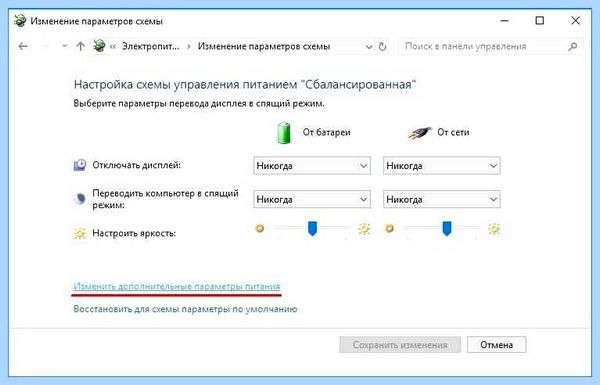Open Изменить дополнительные параметры питания link
Image resolution: width=600 pixels, height=385 pixels.
pyautogui.click(x=177, y=286)
